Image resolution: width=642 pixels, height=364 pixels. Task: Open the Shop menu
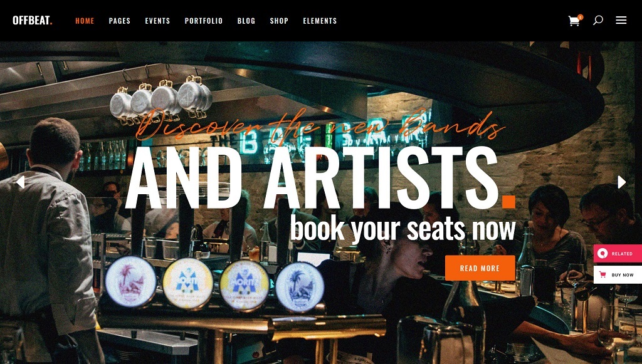[x=279, y=21]
